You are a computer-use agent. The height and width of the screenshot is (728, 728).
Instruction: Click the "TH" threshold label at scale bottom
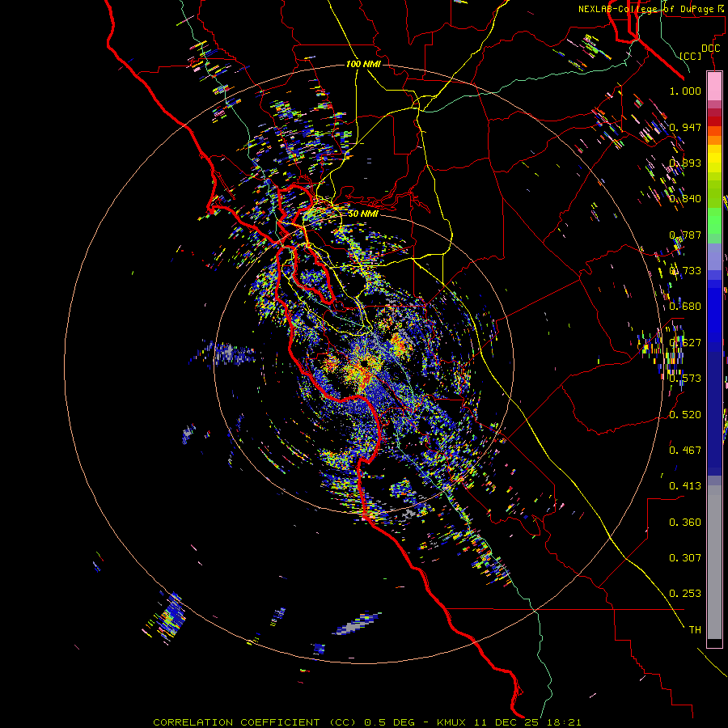(x=695, y=630)
